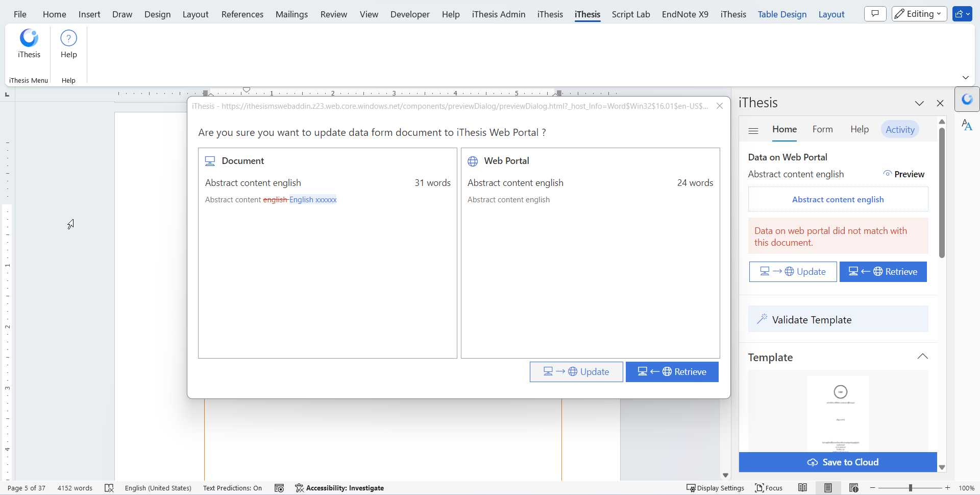Open the hamburger menu in iThesis pane

click(x=753, y=130)
